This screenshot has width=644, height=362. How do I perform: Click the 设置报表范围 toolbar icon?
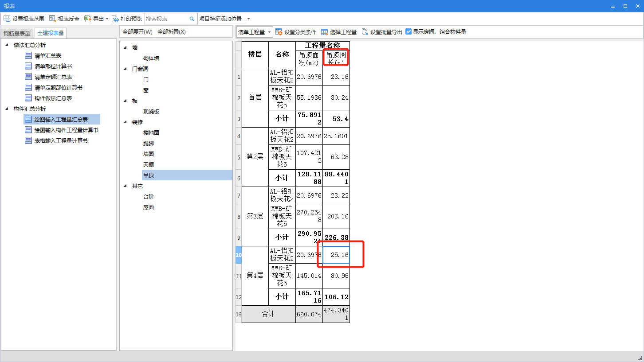click(x=7, y=19)
